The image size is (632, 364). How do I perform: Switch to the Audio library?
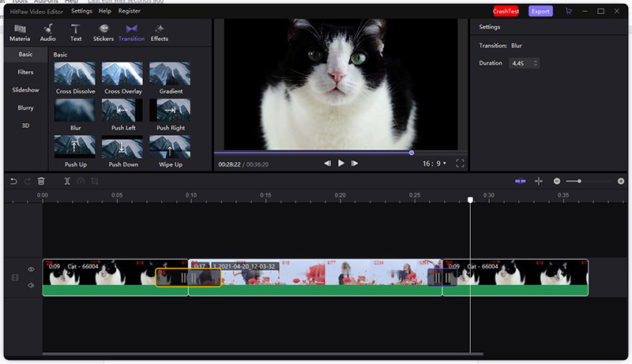point(48,32)
